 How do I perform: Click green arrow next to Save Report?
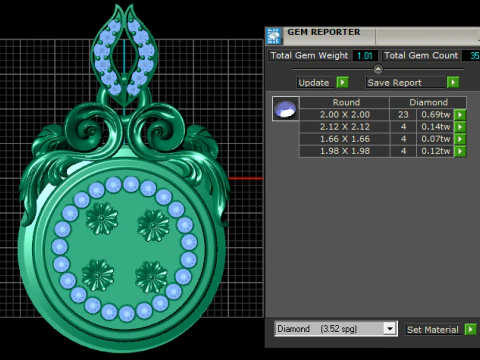click(x=453, y=82)
